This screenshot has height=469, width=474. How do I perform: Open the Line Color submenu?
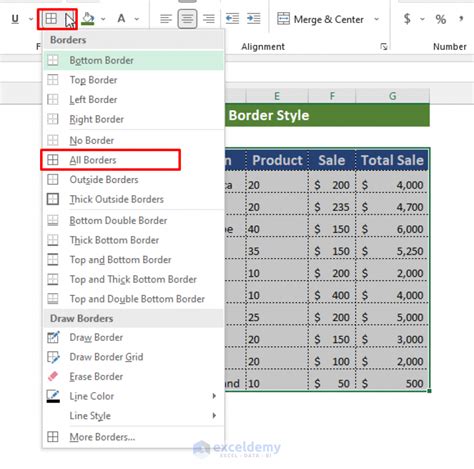point(134,396)
